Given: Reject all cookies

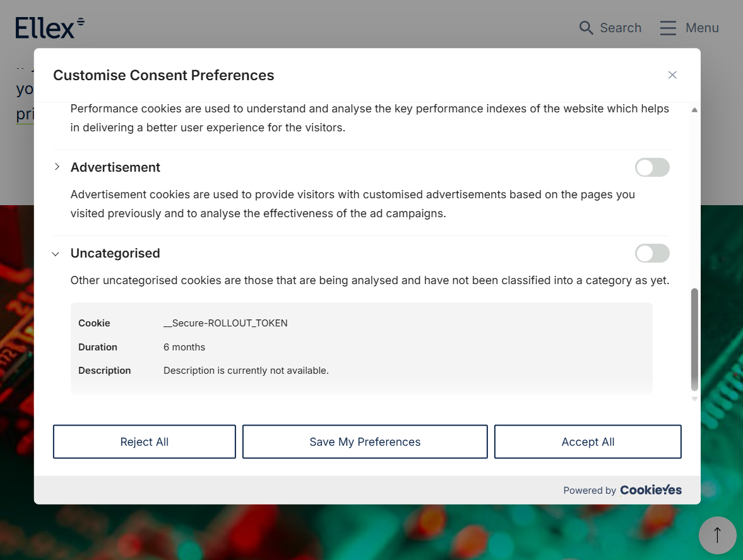Looking at the screenshot, I should click(144, 441).
